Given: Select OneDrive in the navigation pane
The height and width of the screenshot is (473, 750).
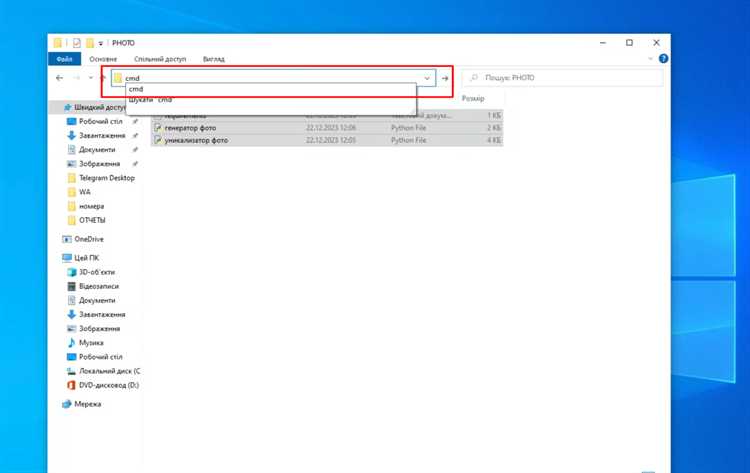Looking at the screenshot, I should click(88, 239).
